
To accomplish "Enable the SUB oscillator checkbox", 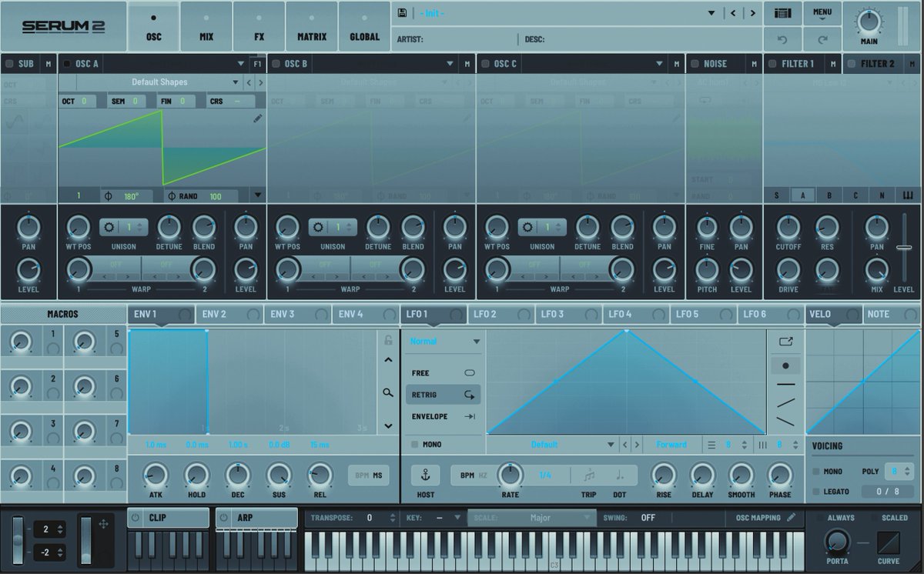I will click(9, 64).
